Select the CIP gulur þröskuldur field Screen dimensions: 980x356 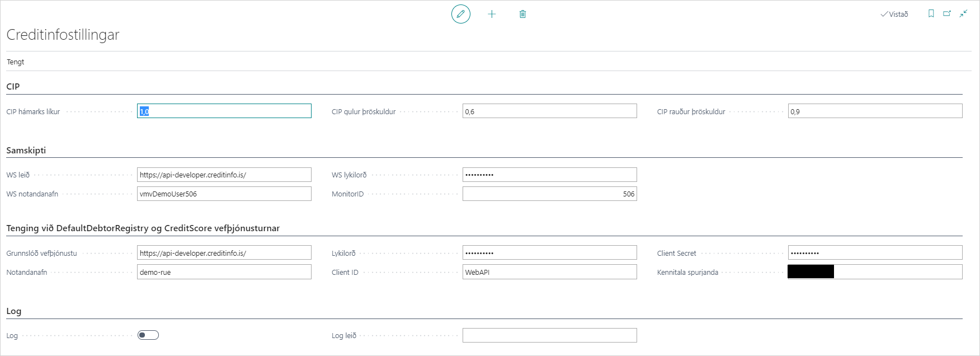(549, 111)
